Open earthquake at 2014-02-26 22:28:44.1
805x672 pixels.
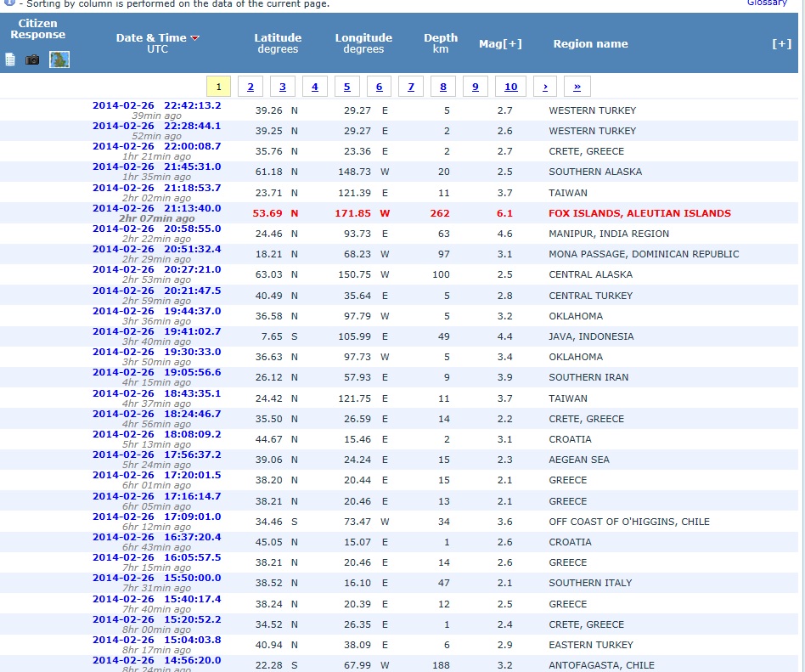coord(156,126)
